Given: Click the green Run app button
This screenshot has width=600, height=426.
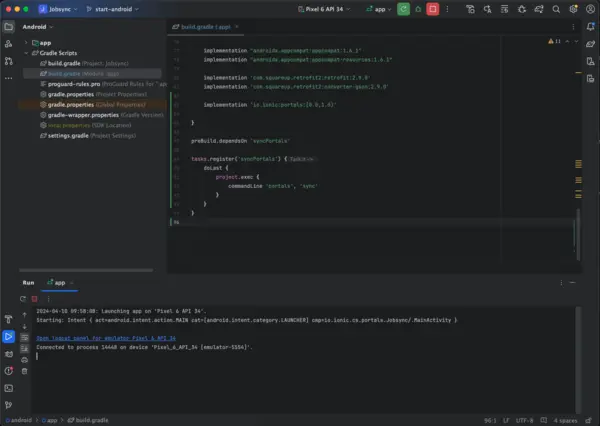Looking at the screenshot, I should click(x=402, y=9).
